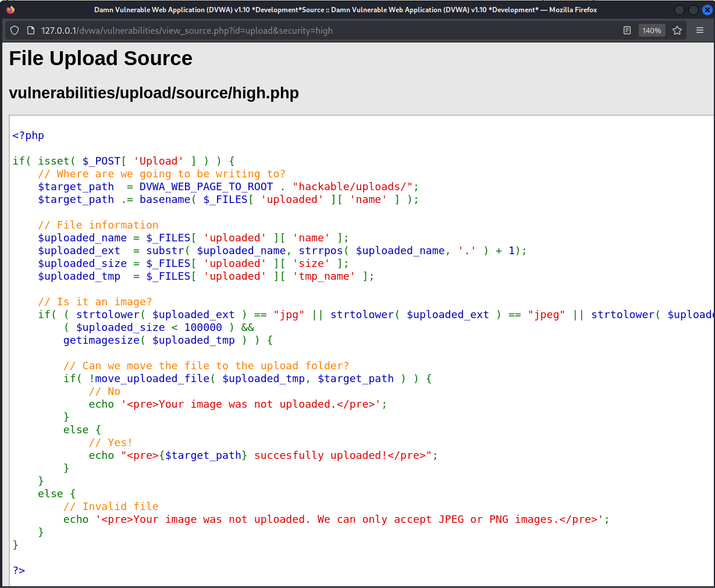Click the "isset( $_POST[ 'Upload' ]" line
715x588 pixels.
click(x=123, y=161)
